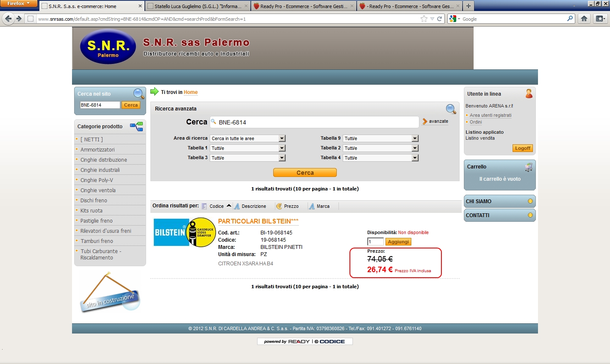Viewport: 610px width, 364px height.
Task: Open the Cinghie distribuzione category
Action: 104,160
